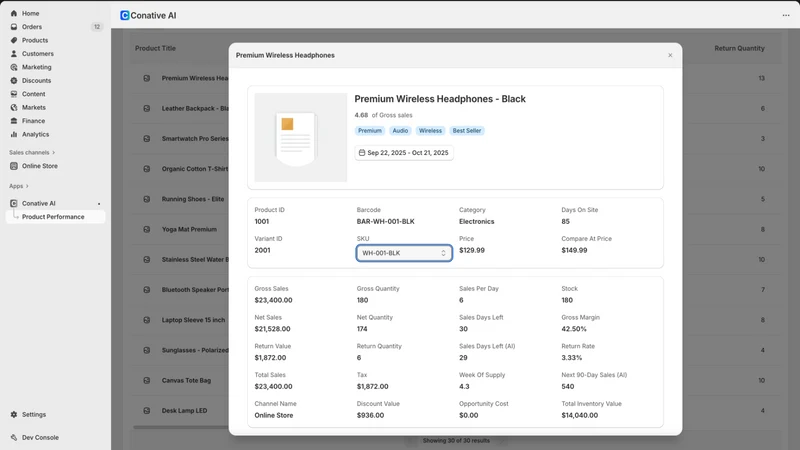
Task: Click Total Inventory Value $14,040.00
Action: [x=580, y=415]
